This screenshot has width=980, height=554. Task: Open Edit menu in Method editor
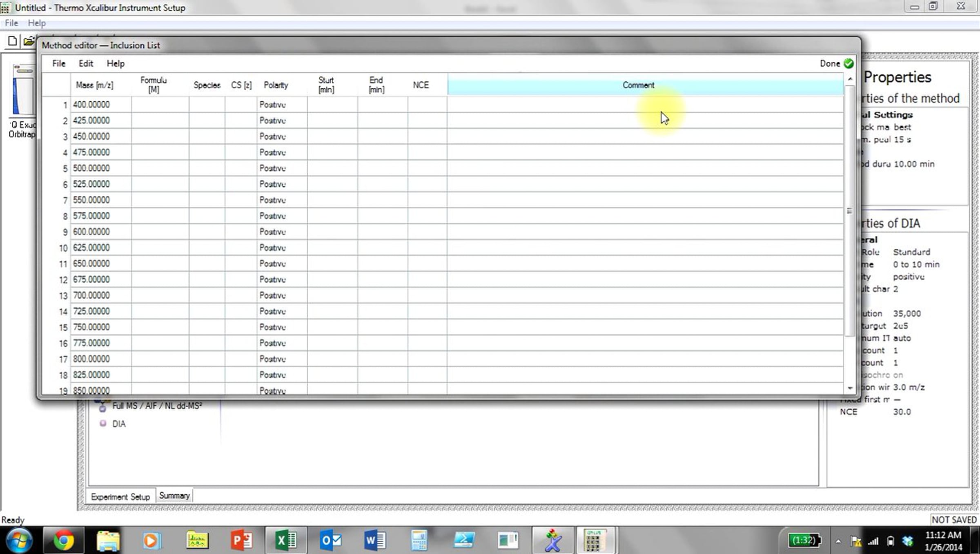tap(86, 63)
